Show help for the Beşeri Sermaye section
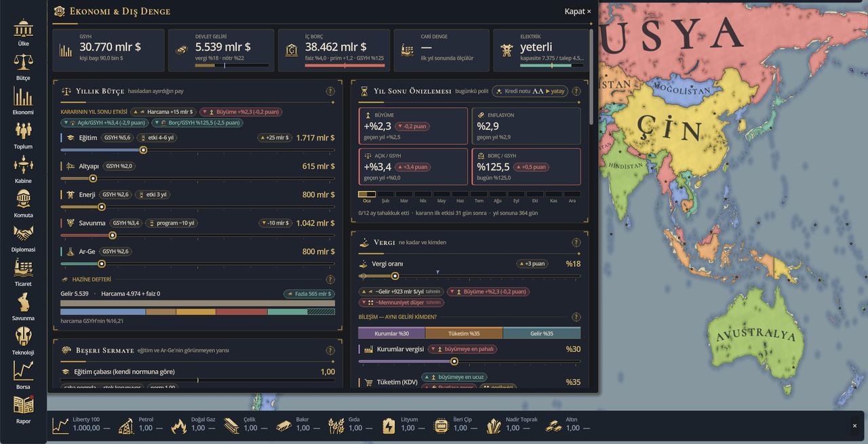 pos(330,350)
